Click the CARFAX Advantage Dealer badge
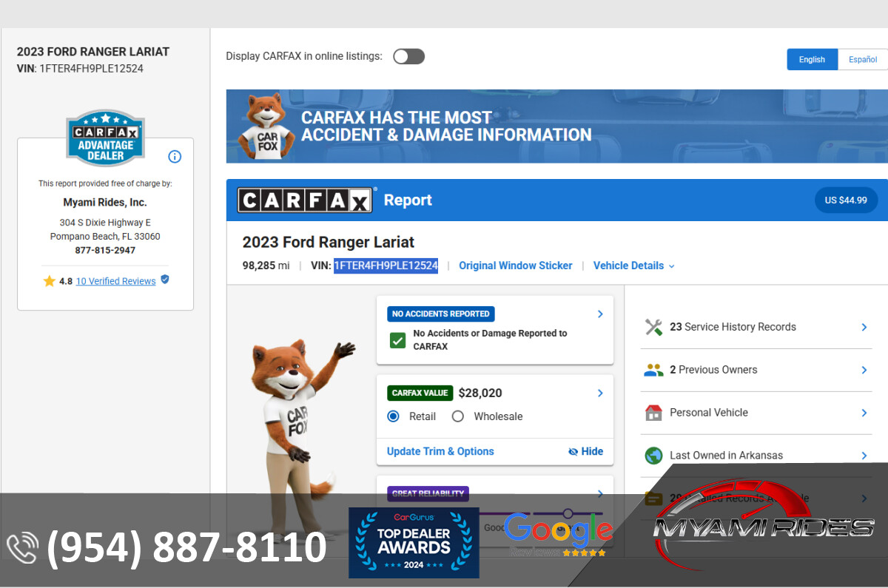 pyautogui.click(x=105, y=138)
